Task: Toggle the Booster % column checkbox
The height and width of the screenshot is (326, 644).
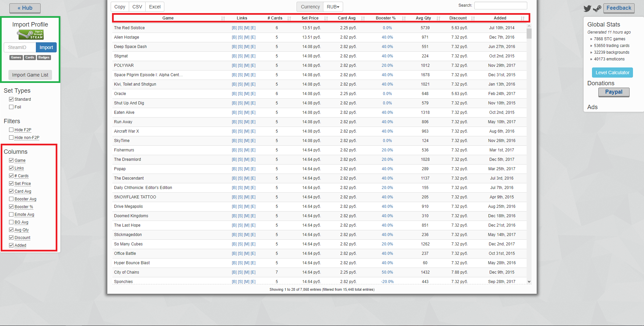Action: [11, 207]
